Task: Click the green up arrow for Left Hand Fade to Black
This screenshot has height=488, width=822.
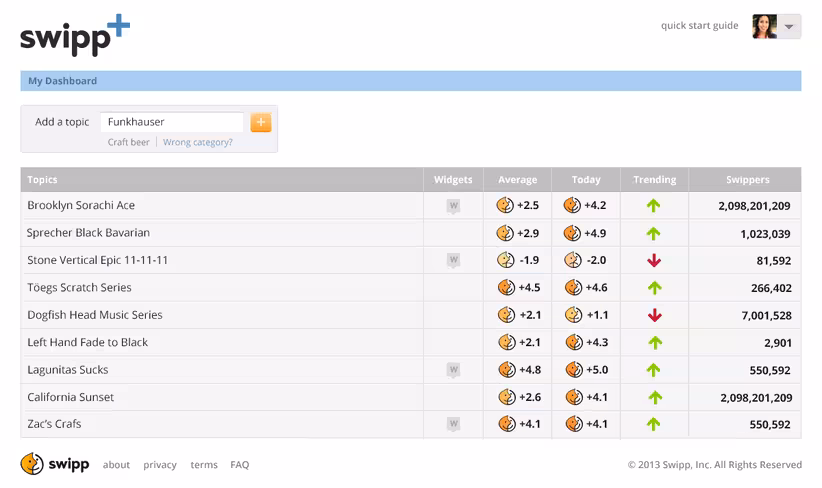Action: click(x=655, y=343)
